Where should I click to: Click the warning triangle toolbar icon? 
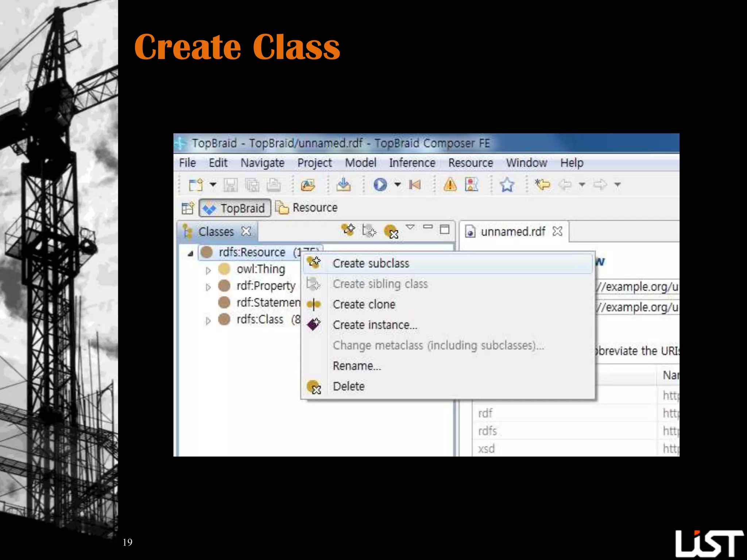coord(450,184)
